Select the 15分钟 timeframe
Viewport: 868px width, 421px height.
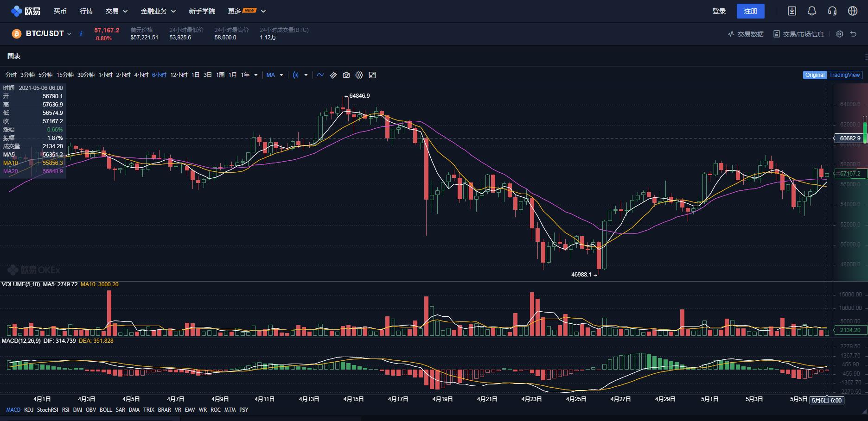point(65,75)
